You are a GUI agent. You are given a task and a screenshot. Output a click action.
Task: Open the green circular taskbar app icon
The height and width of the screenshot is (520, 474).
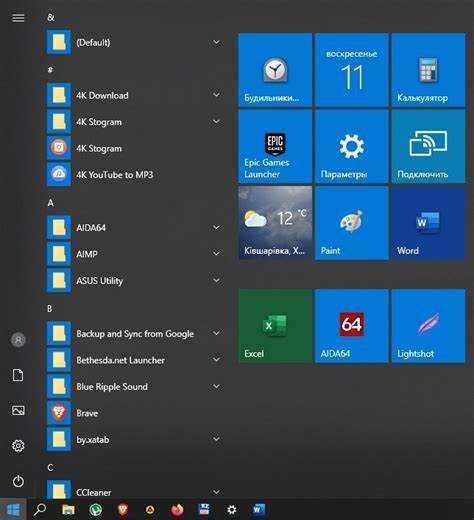(95, 509)
